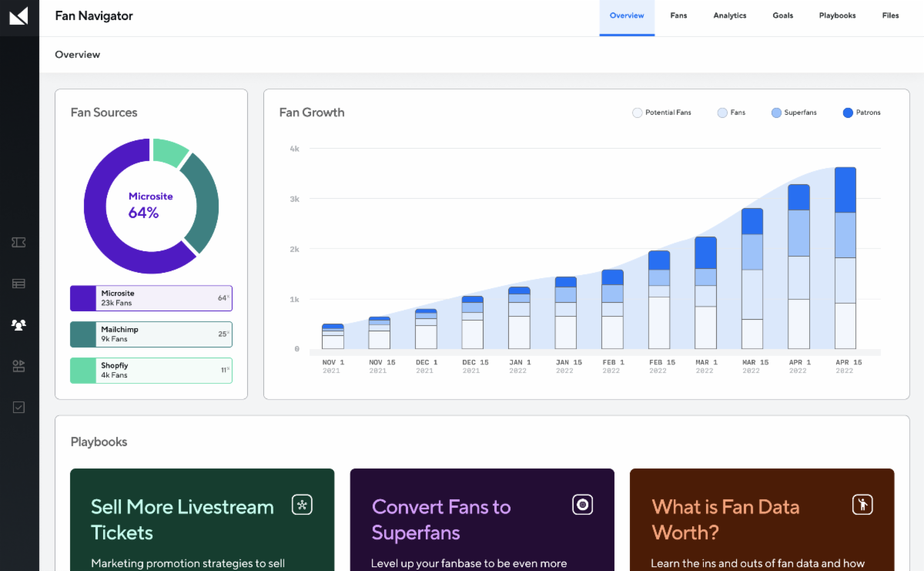Click the 1k label on the chart axis
The image size is (924, 571).
pyautogui.click(x=294, y=299)
